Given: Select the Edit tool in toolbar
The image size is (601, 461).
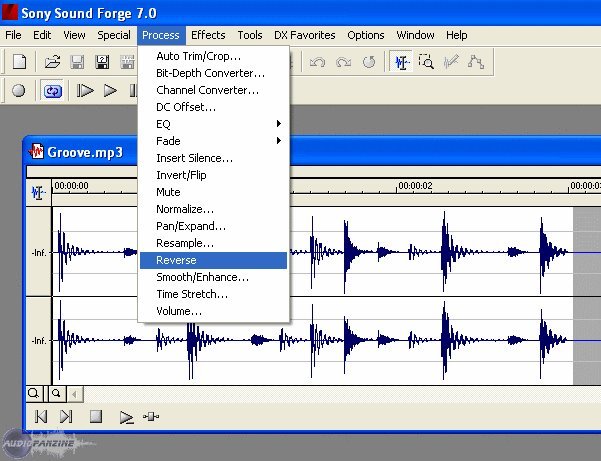Looking at the screenshot, I should pos(401,62).
